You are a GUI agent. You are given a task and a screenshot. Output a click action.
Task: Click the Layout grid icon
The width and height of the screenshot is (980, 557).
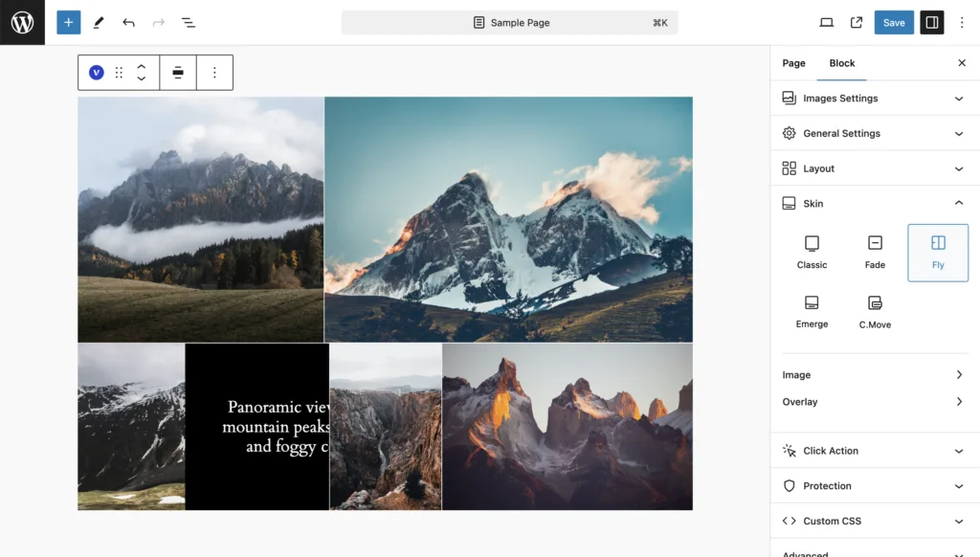coord(789,168)
